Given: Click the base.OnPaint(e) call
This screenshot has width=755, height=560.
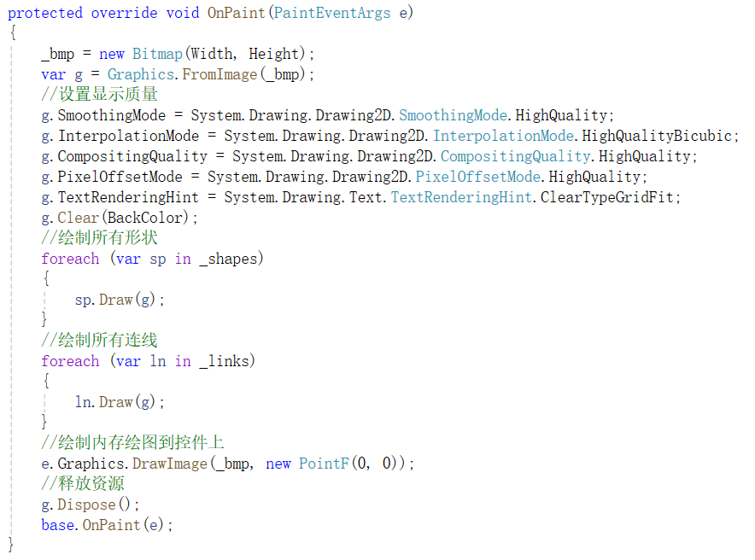Looking at the screenshot, I should pyautogui.click(x=107, y=525).
